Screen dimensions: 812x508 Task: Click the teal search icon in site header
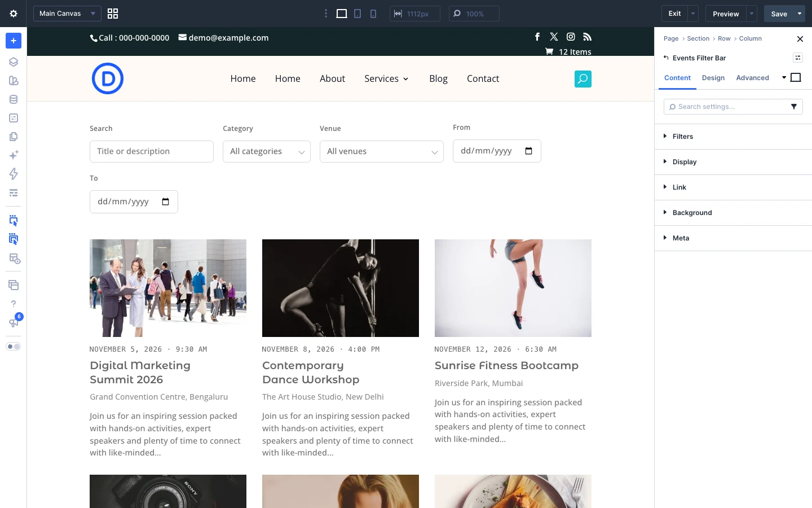583,79
